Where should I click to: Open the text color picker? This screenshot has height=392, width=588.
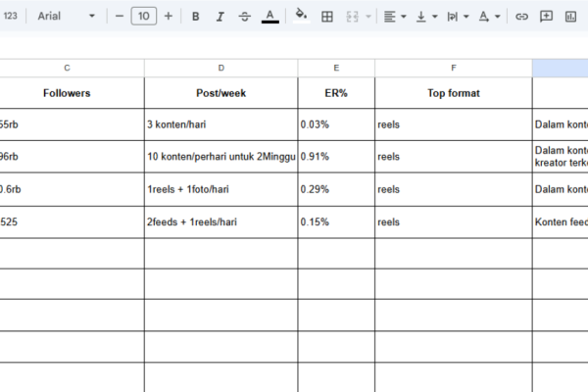[x=270, y=17]
